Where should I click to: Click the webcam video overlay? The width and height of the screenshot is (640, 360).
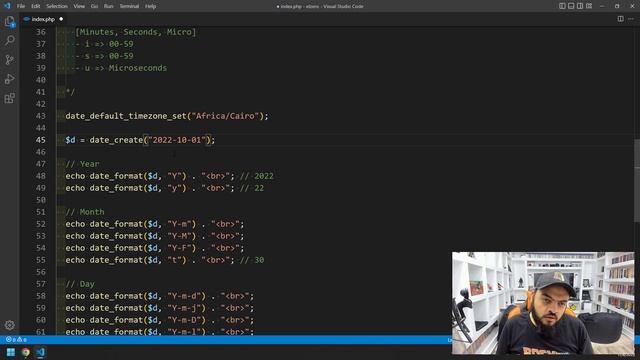(x=543, y=303)
